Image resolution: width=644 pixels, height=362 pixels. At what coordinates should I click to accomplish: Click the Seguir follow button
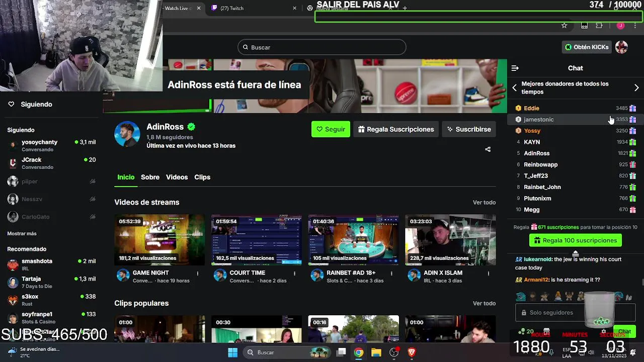(331, 129)
